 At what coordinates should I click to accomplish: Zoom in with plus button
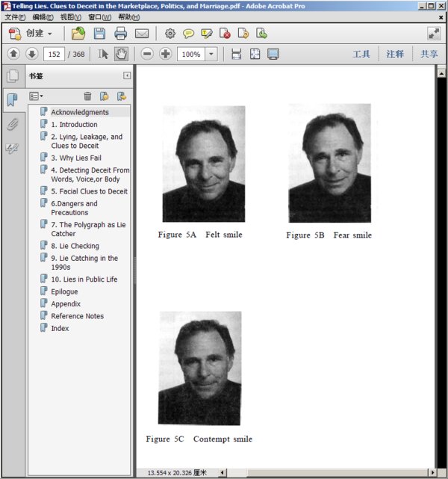(166, 54)
